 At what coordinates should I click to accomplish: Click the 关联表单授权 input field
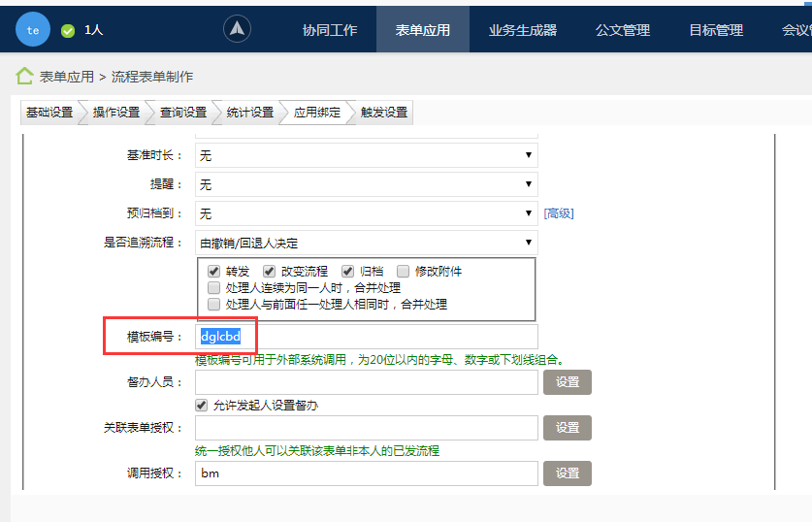pyautogui.click(x=366, y=428)
